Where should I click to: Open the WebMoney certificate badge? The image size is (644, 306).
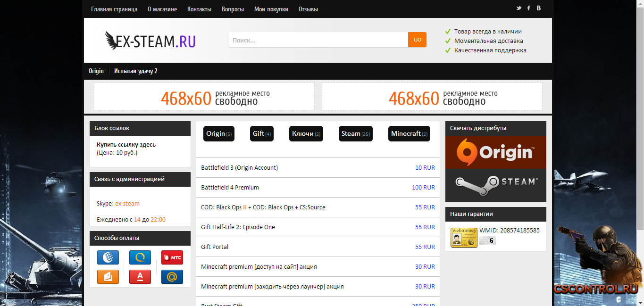[464, 237]
